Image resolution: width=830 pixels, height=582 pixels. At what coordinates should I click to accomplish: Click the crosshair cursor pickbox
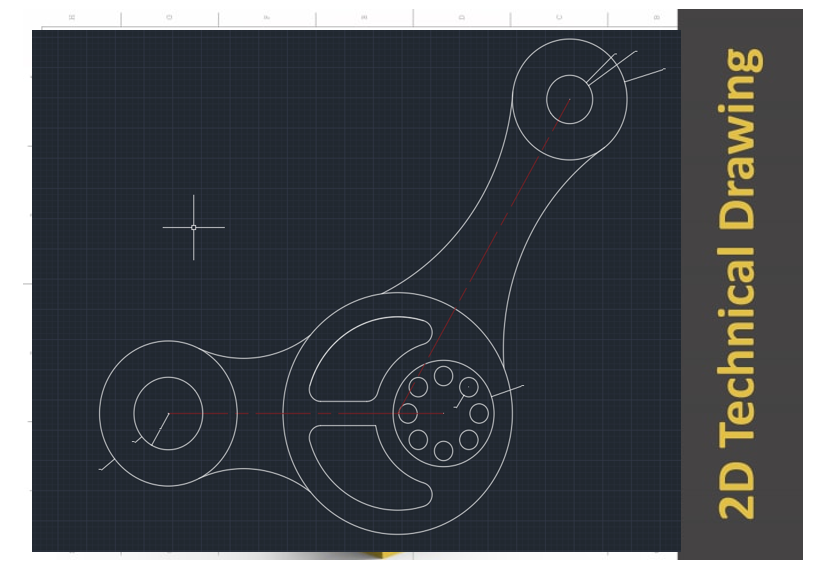pyautogui.click(x=194, y=227)
